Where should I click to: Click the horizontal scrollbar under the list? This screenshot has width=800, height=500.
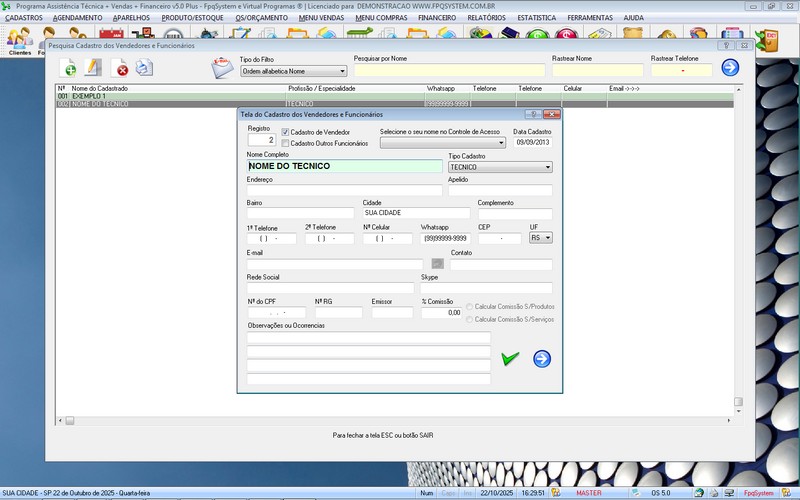(x=400, y=420)
